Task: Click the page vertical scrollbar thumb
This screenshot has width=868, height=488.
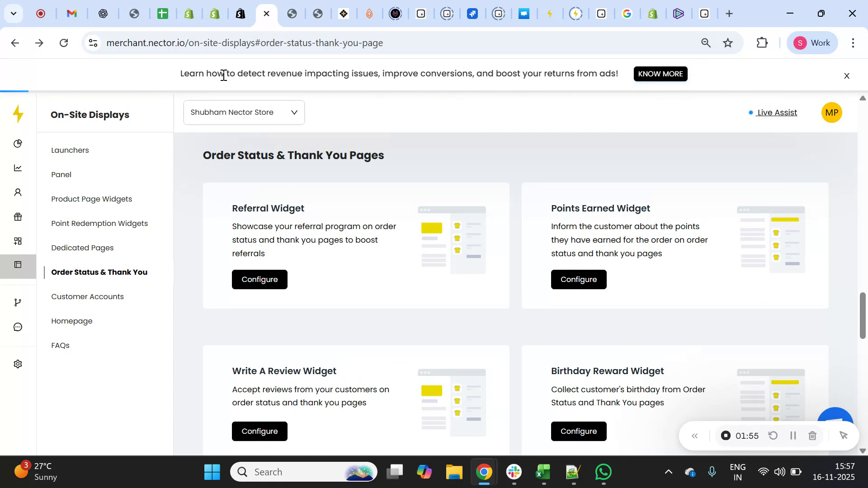Action: (x=862, y=315)
